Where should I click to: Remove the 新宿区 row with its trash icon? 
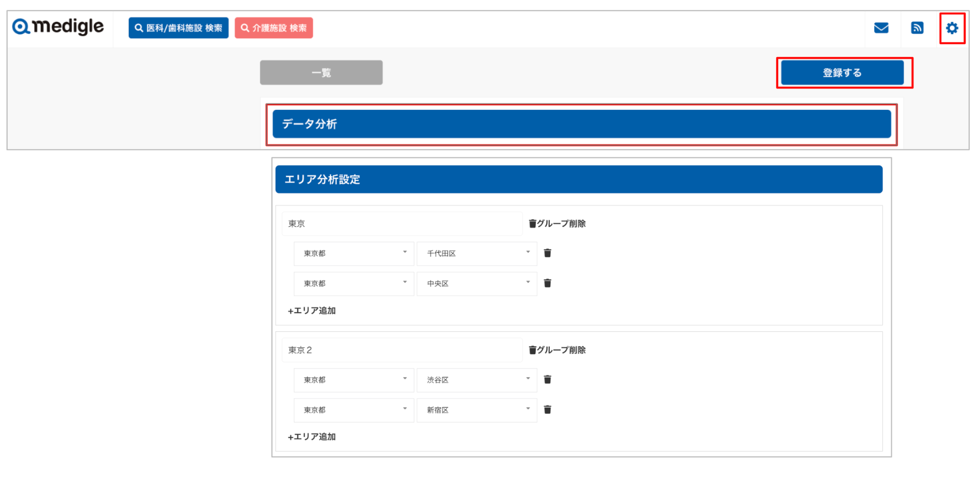tap(547, 410)
